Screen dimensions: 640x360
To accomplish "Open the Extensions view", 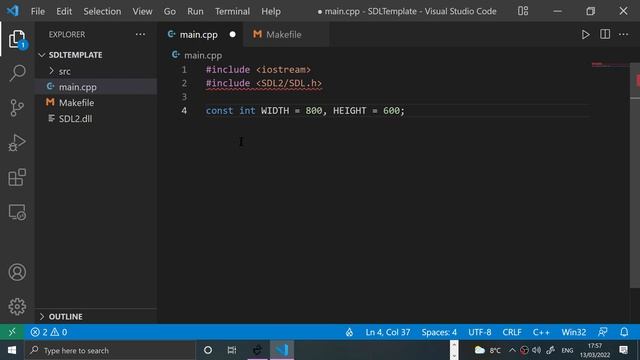I will pyautogui.click(x=17, y=178).
